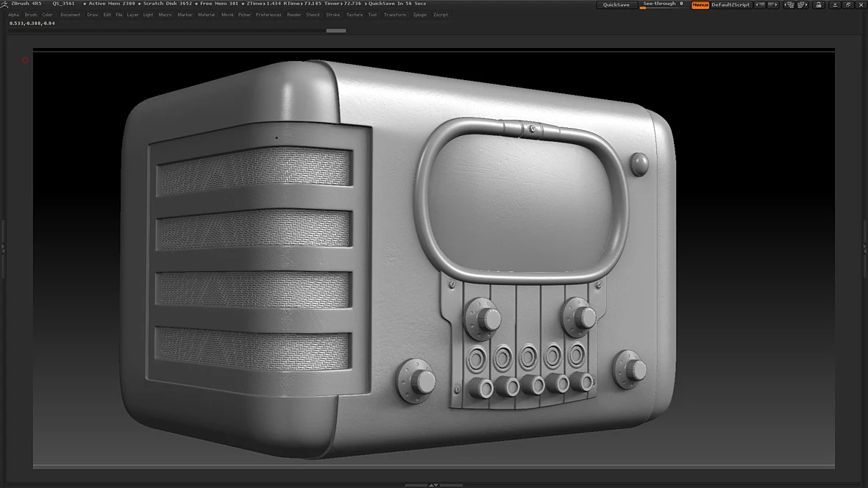Click the lock icon in title bar

819,4
